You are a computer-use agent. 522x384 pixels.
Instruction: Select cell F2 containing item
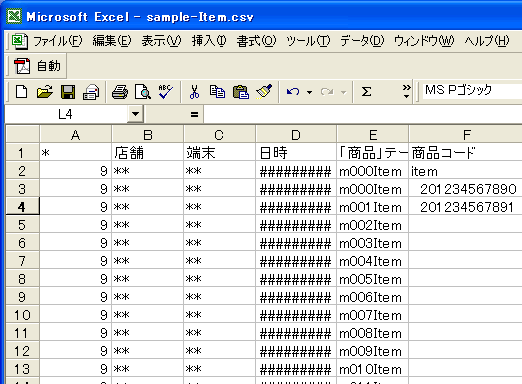coord(466,171)
